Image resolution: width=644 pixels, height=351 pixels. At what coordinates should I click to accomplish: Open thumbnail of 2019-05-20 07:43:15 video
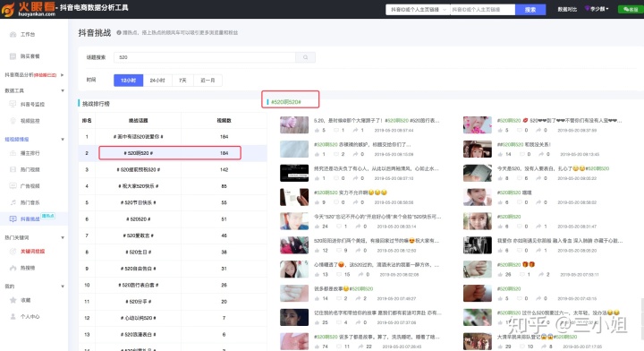click(x=478, y=294)
